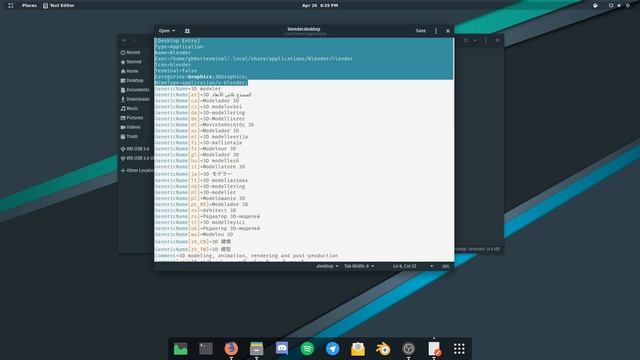Click the Music note icon in Files sidebar
This screenshot has width=640, height=360.
point(123,109)
